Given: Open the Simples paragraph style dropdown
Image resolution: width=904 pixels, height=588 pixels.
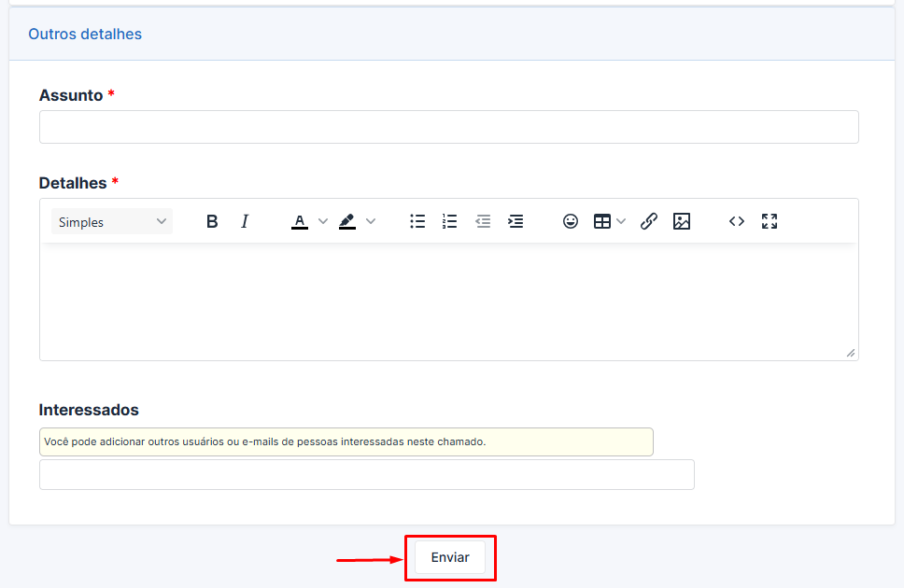Looking at the screenshot, I should (112, 221).
